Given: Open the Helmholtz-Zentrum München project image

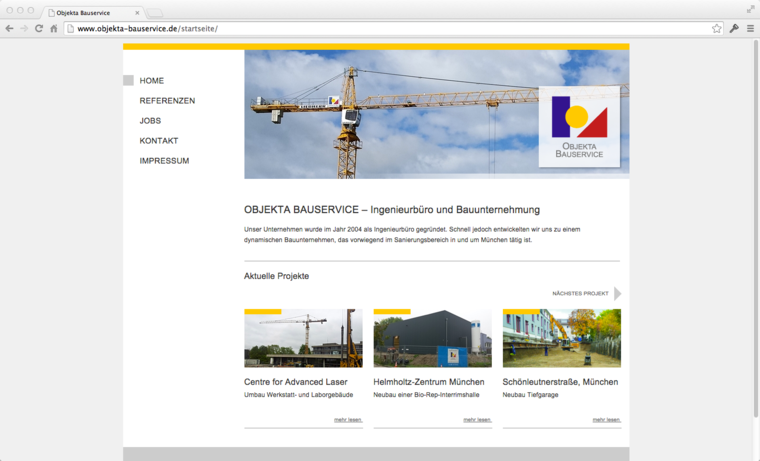Looking at the screenshot, I should tap(432, 338).
